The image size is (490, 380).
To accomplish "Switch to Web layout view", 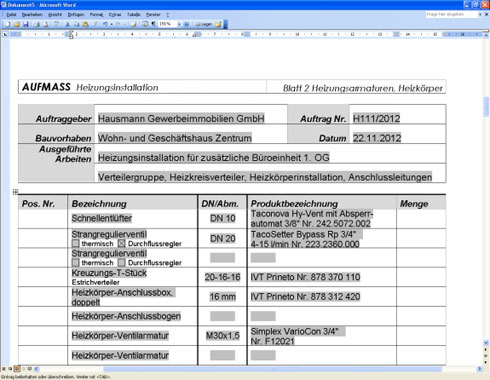I will click(x=10, y=369).
